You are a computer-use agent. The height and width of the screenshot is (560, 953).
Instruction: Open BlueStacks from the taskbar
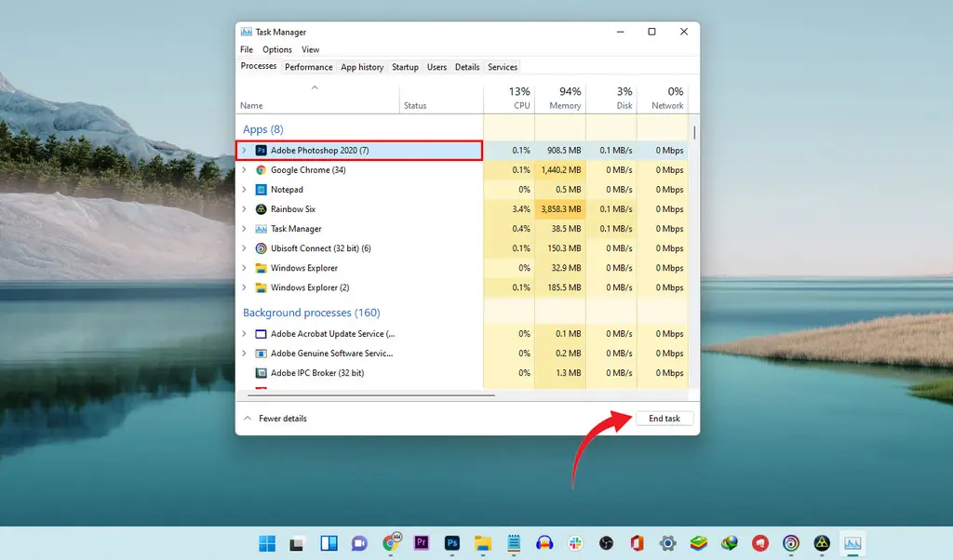(699, 543)
